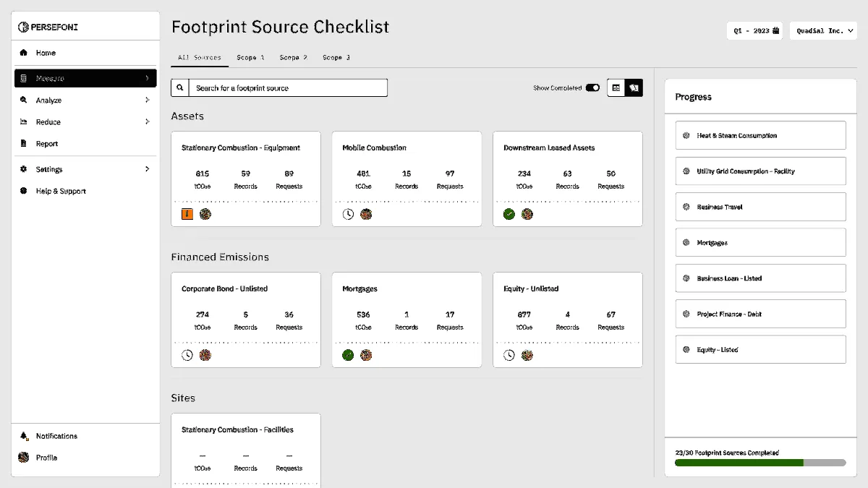Expand the Analyze sidebar section
Image resolution: width=868 pixels, height=488 pixels.
[85, 100]
